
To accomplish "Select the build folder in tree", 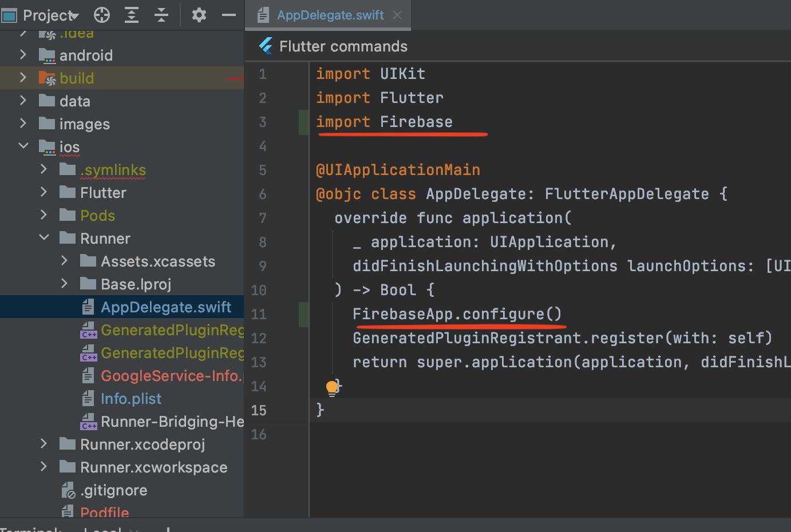I will point(77,78).
